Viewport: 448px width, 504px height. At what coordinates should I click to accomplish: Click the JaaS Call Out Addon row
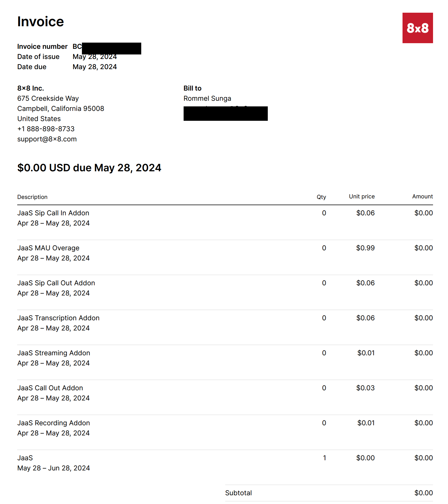50,388
